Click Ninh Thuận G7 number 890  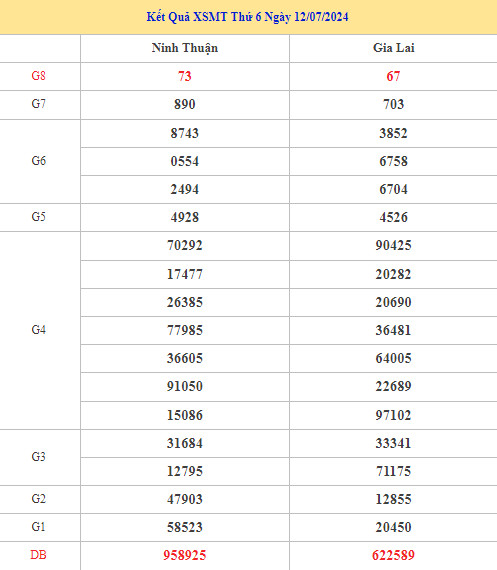tap(185, 104)
